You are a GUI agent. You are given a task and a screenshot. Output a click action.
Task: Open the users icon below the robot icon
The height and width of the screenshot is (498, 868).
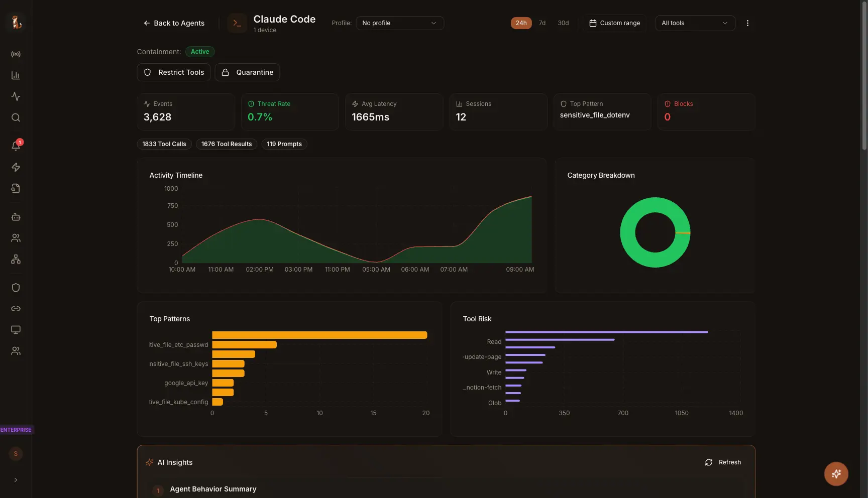click(x=16, y=238)
